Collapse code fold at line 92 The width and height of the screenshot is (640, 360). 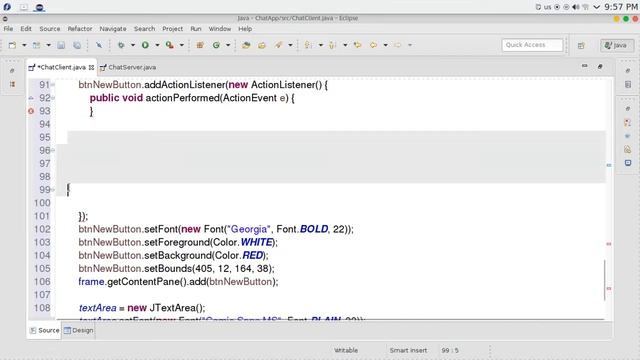coord(53,98)
